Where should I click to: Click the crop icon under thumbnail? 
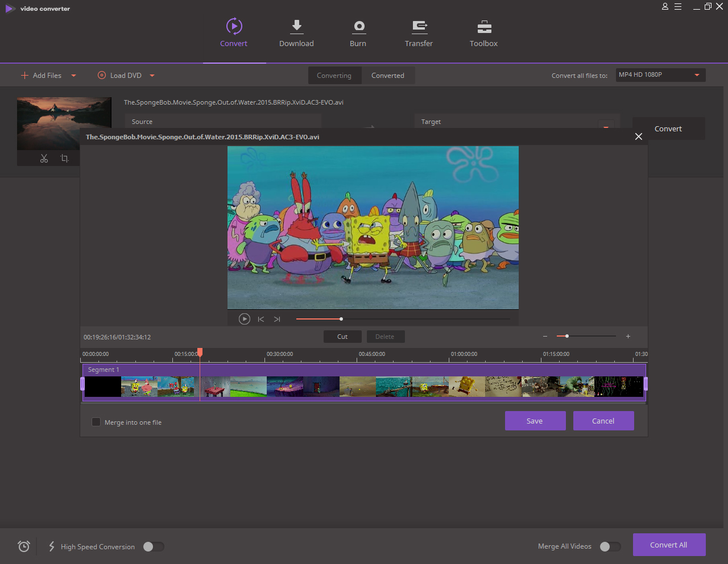tap(65, 159)
